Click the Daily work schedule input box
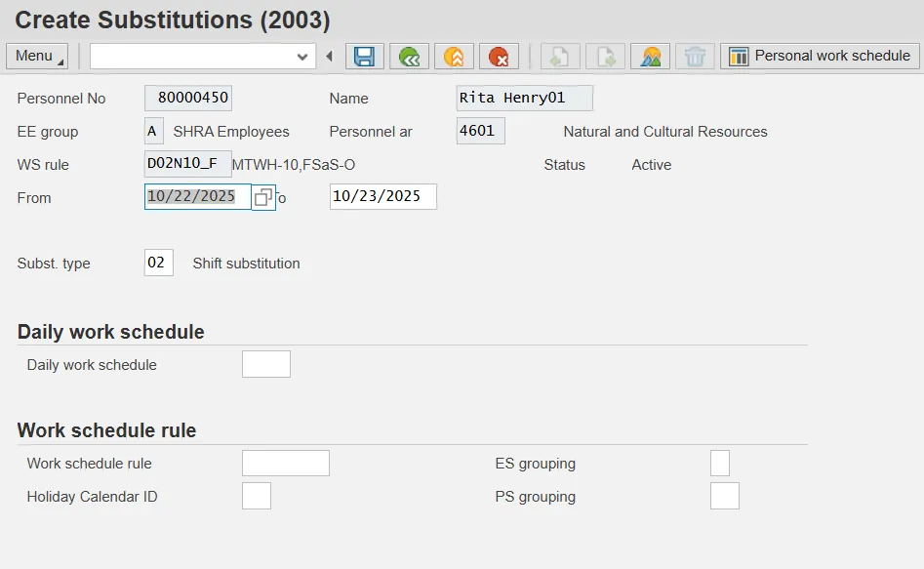Screen dimensions: 924x569 coord(265,365)
